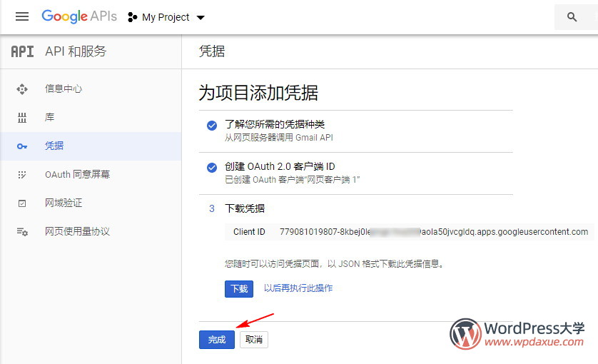The image size is (598, 364).
Task: Click the 凭据 key icon
Action: point(22,146)
